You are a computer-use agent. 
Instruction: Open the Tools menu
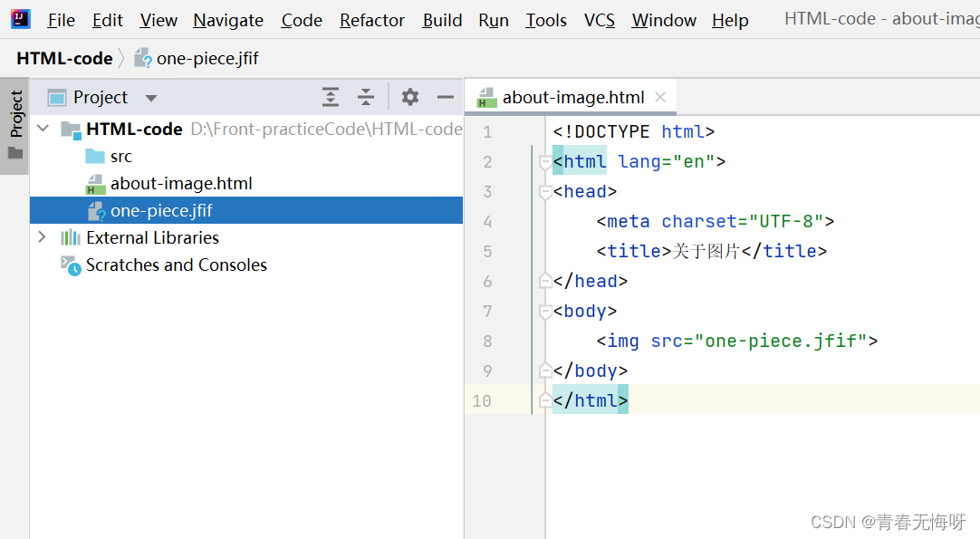(x=545, y=21)
